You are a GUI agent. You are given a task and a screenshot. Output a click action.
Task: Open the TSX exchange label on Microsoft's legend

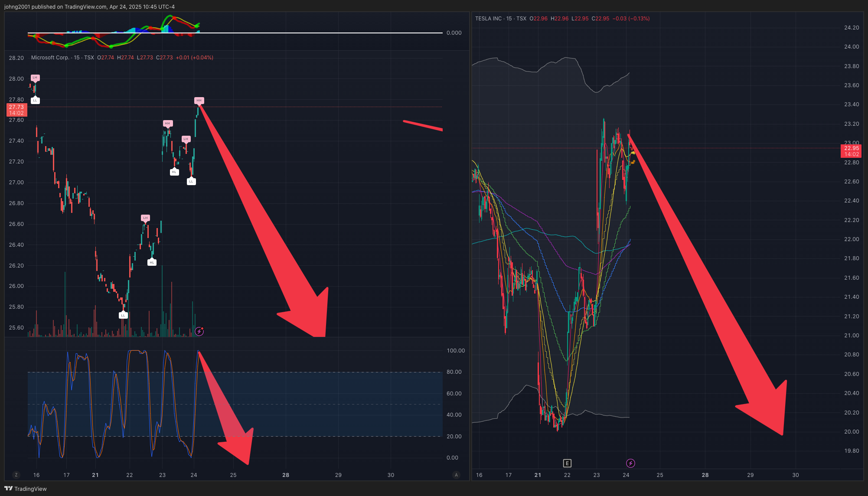[88, 57]
